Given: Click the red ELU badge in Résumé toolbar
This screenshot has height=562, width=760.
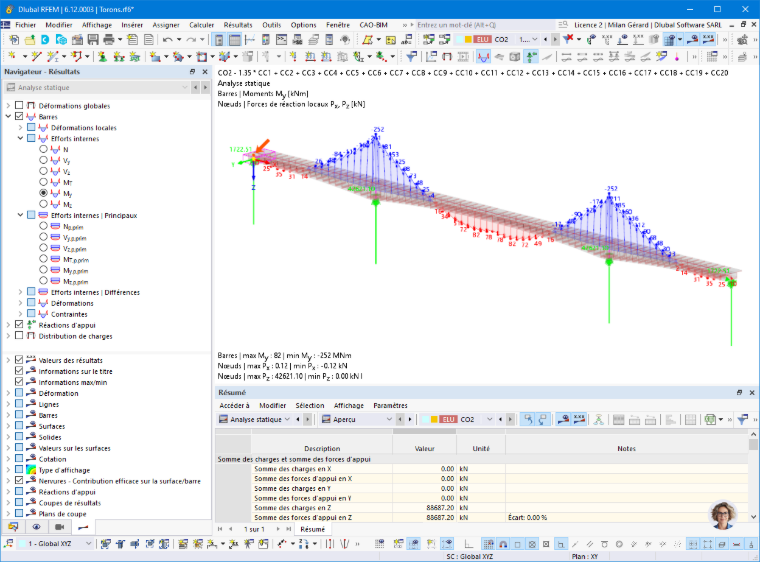Looking at the screenshot, I should coord(448,419).
